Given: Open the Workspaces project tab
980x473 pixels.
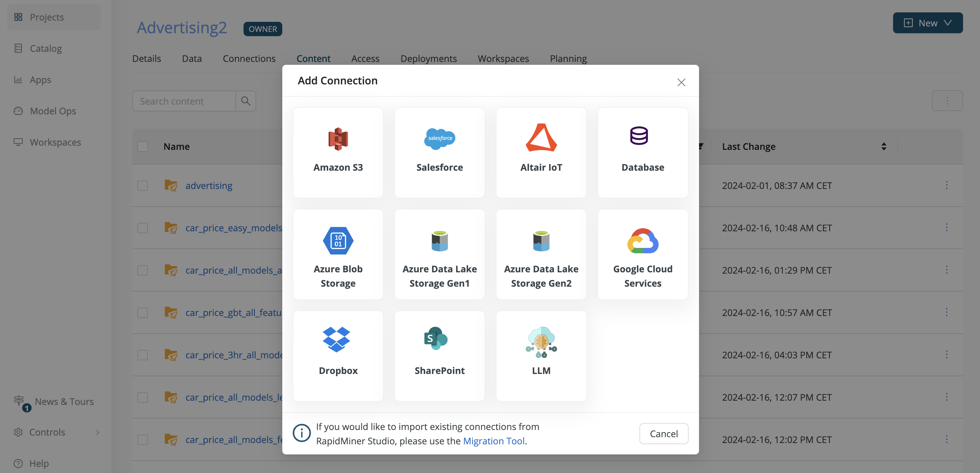Looking at the screenshot, I should (x=503, y=58).
